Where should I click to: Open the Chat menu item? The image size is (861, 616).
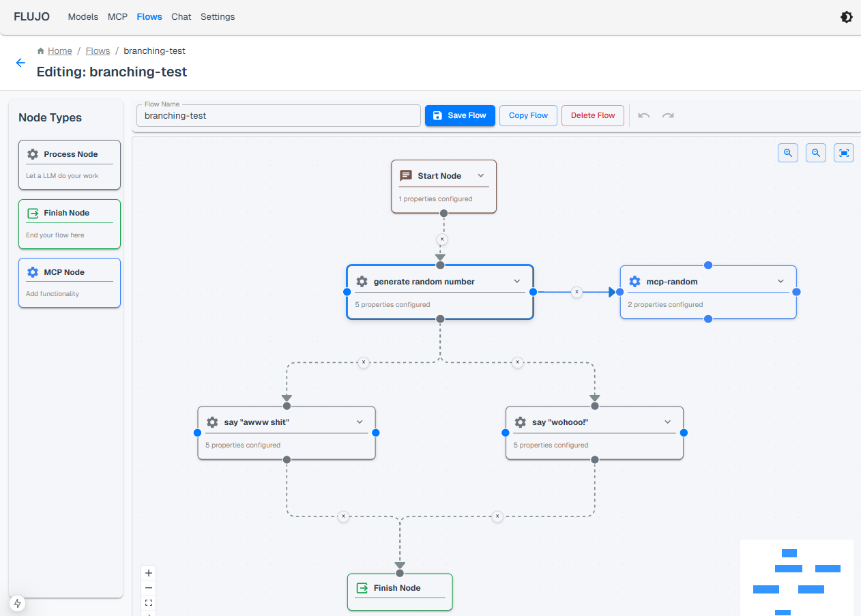[181, 17]
